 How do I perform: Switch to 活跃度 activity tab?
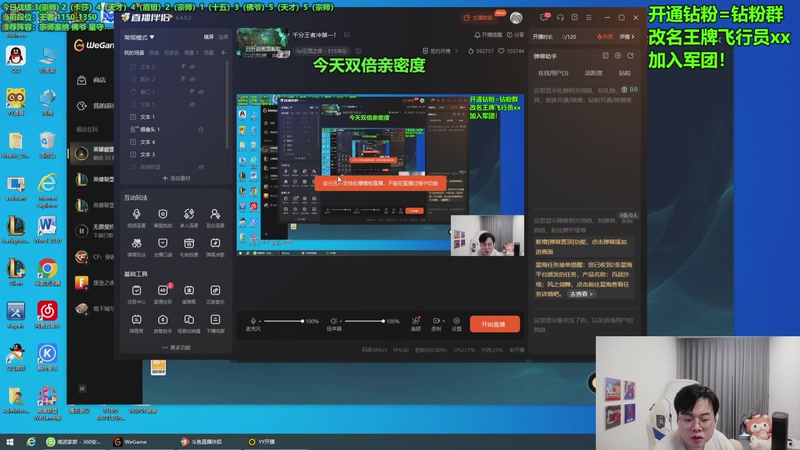click(593, 73)
